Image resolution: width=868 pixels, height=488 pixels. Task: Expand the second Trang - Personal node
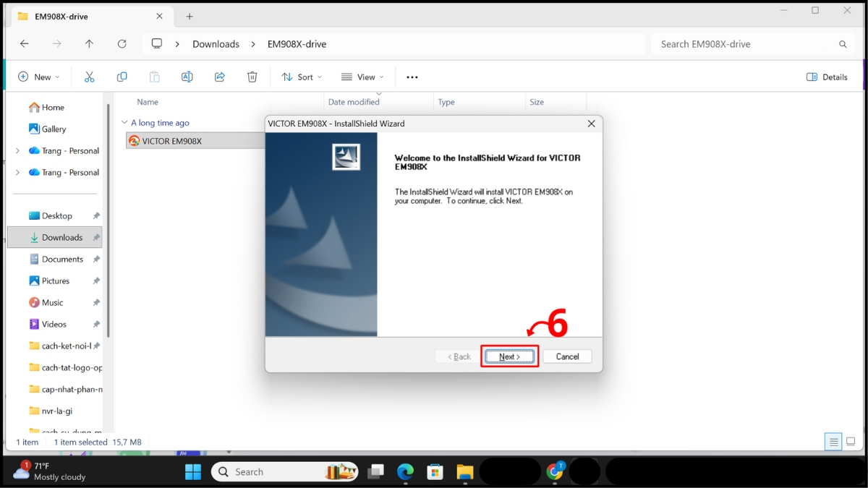point(17,172)
